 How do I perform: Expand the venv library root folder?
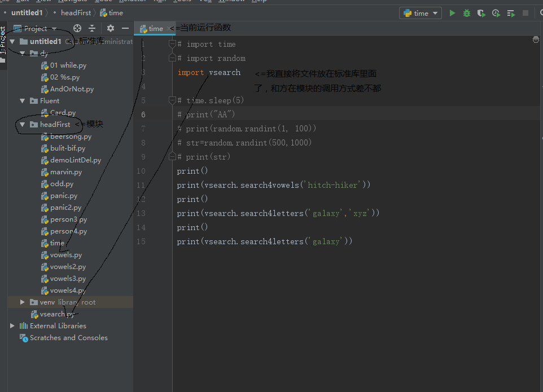tap(23, 302)
